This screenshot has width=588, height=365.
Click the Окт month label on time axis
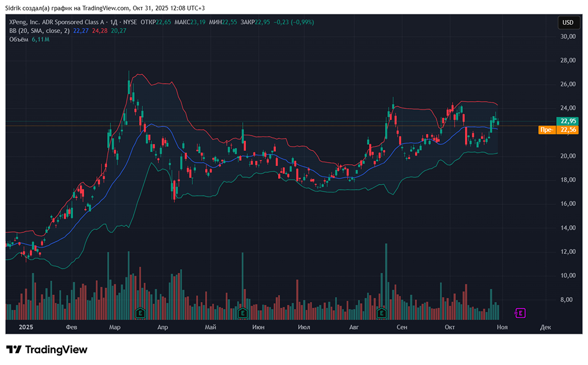point(450,327)
